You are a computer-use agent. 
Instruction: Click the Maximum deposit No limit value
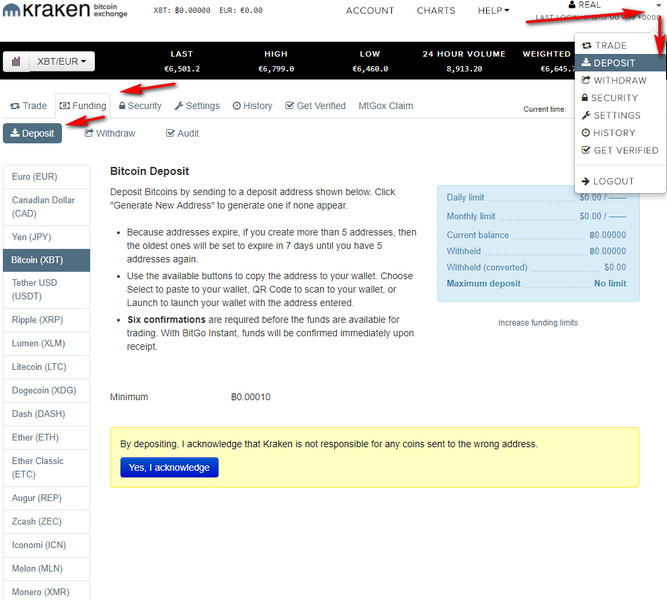[x=610, y=283]
